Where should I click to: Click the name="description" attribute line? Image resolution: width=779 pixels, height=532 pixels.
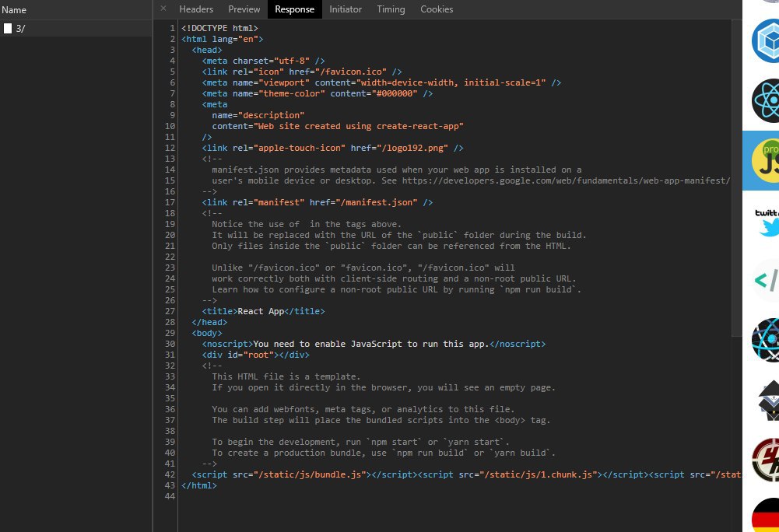coord(258,115)
